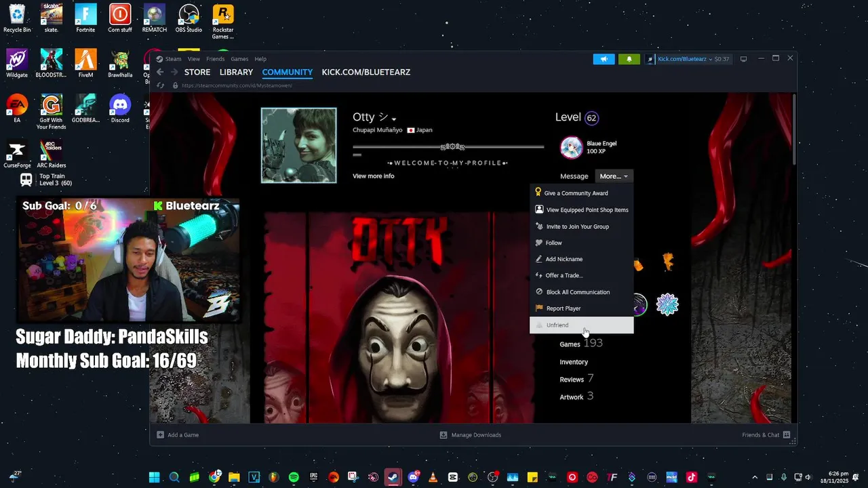Click the Message button on profile
This screenshot has height=488, width=868.
click(574, 176)
